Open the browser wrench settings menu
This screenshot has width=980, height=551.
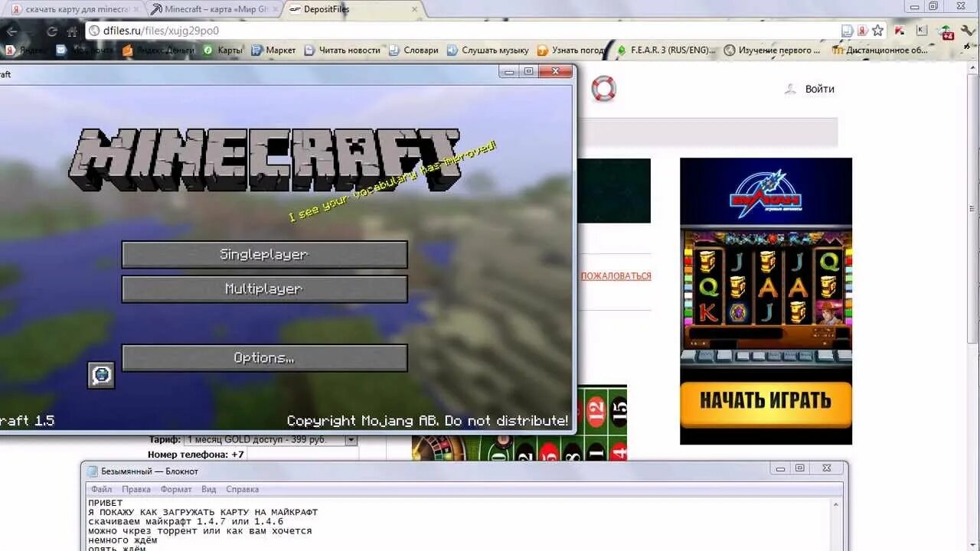(970, 31)
